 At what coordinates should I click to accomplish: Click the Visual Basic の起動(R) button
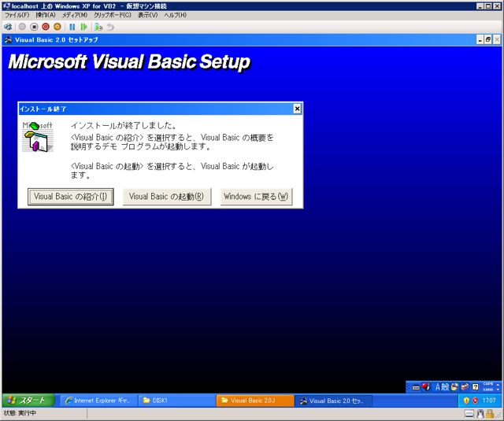pos(167,197)
